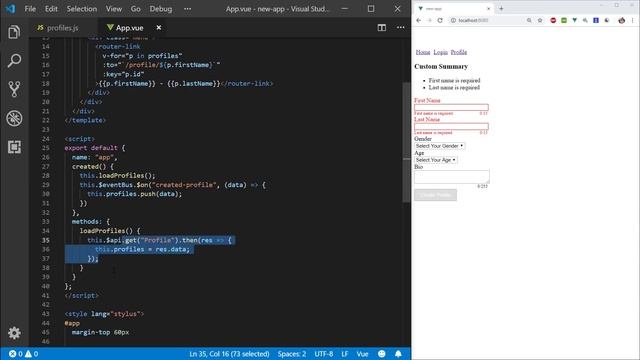Open the Extensions view
640x360 pixels.
click(x=14, y=147)
